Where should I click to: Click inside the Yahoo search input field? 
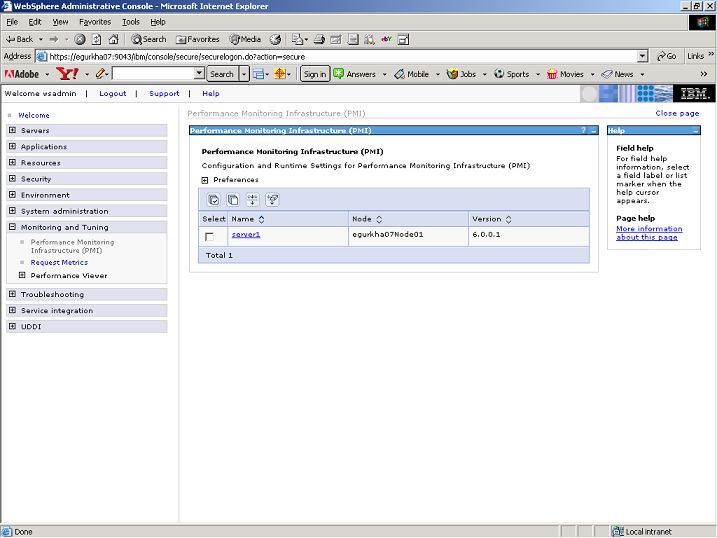coord(153,73)
